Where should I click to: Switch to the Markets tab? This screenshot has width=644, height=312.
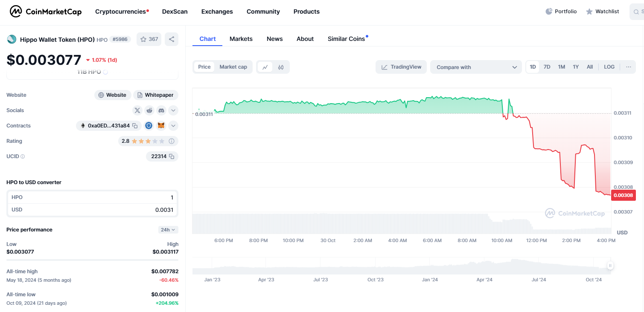(x=241, y=39)
